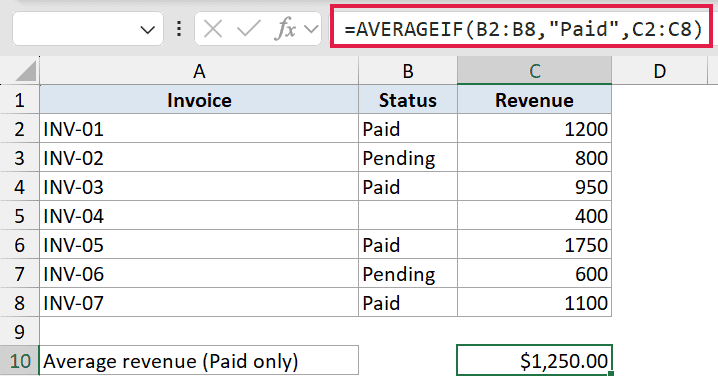Image resolution: width=718 pixels, height=376 pixels.
Task: Click the fill handle of cell C10
Action: click(x=611, y=374)
